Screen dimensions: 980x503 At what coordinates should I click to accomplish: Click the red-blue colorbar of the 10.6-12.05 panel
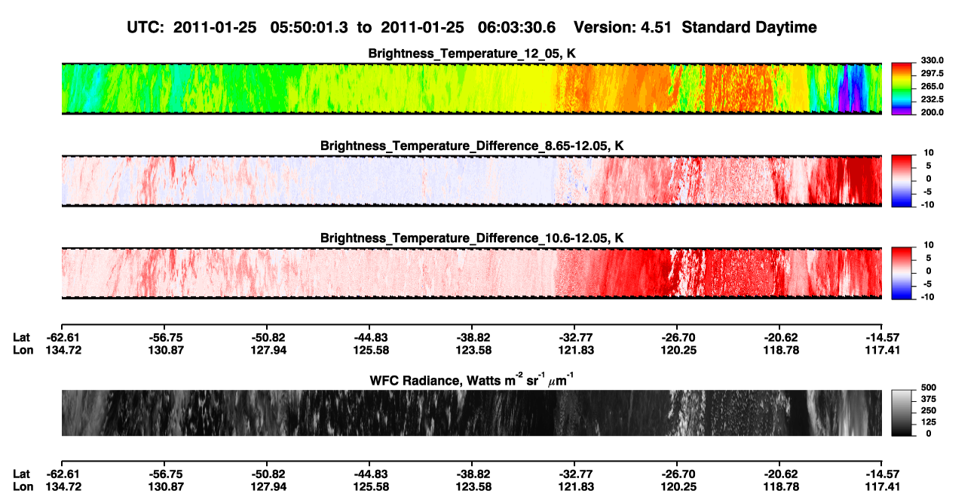902,272
